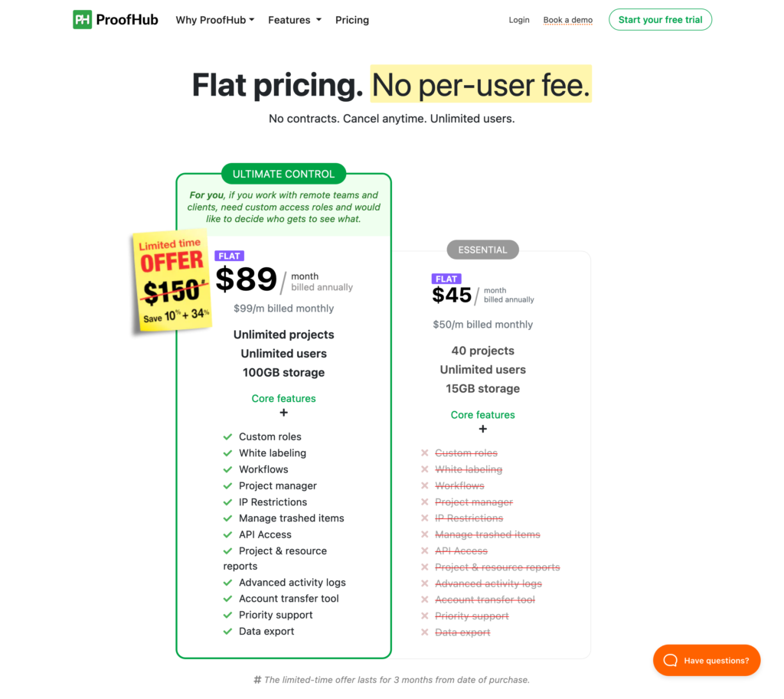Click the Start your free trial button
784x699 pixels.
[660, 19]
